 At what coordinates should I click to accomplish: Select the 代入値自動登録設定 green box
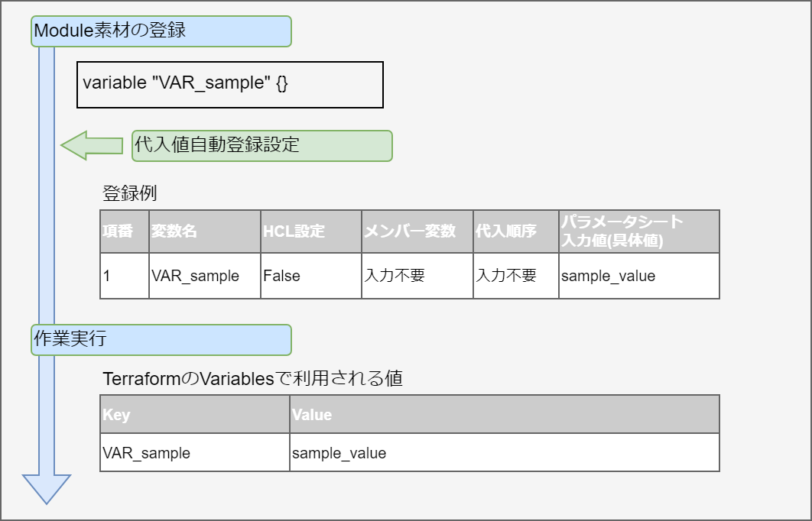tap(261, 145)
